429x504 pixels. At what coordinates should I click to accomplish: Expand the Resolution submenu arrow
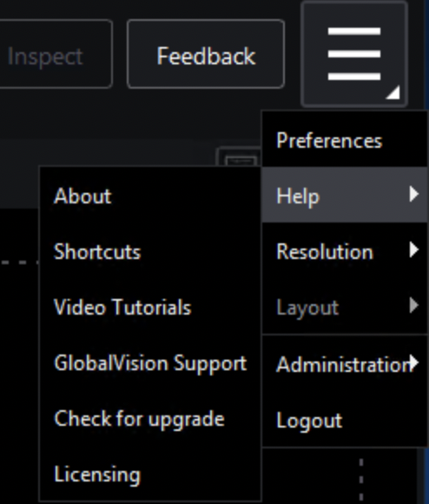point(414,250)
